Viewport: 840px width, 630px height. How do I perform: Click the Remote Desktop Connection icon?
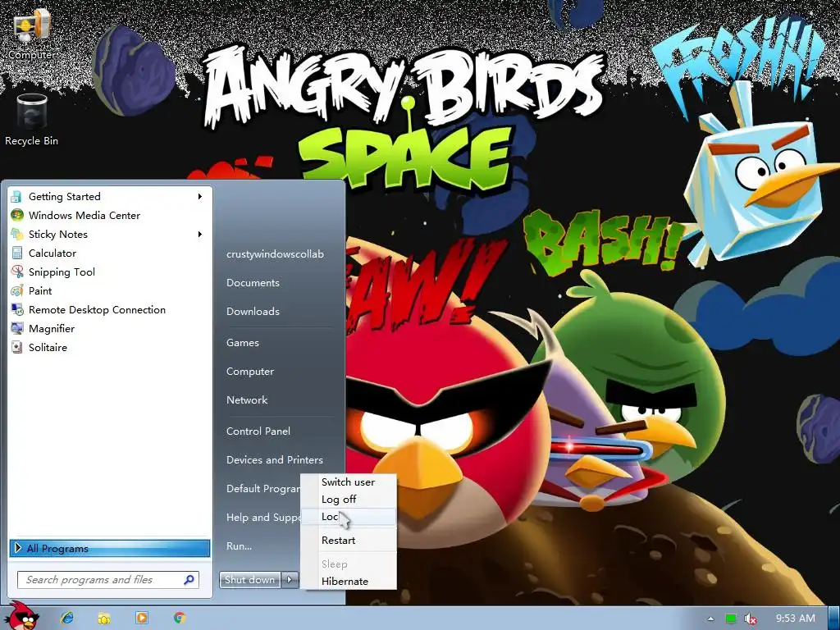tap(17, 309)
